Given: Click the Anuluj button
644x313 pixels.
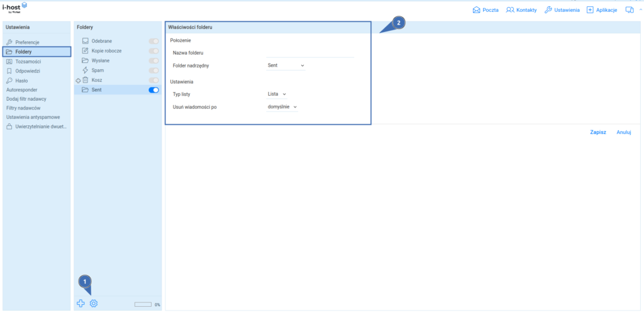Looking at the screenshot, I should coord(623,132).
